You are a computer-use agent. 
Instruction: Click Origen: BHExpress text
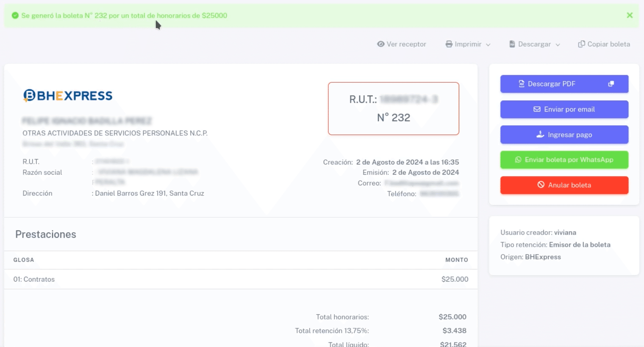click(x=530, y=257)
